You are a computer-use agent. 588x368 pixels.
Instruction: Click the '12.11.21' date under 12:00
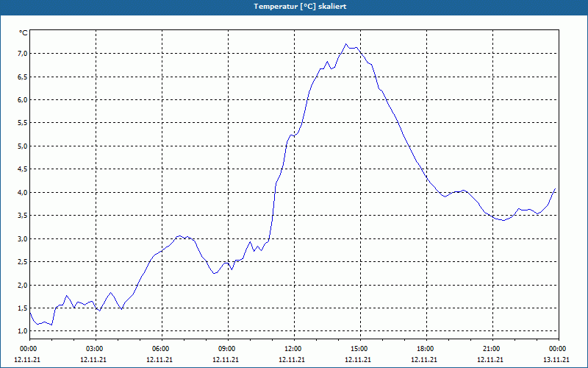pos(291,359)
